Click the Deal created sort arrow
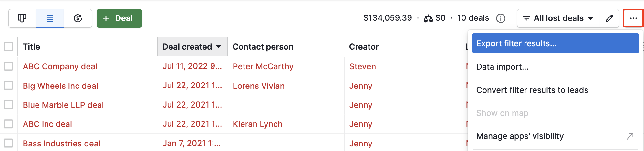 point(219,46)
